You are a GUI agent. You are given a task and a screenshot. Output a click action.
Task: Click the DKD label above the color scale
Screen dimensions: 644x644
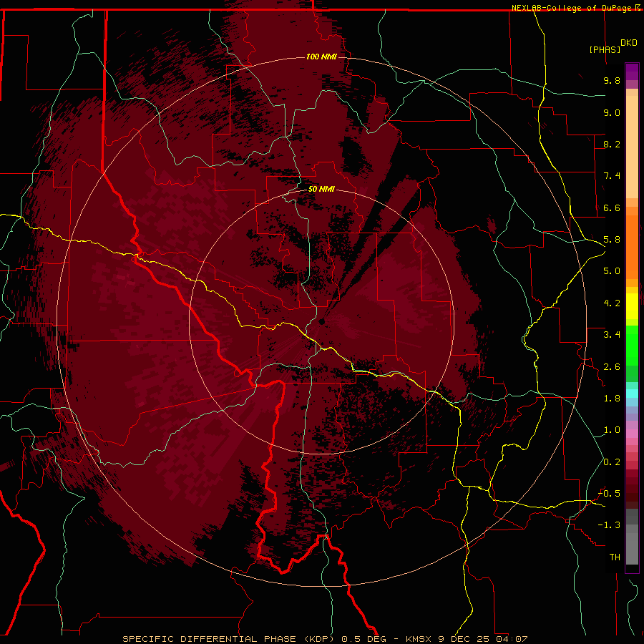pos(629,43)
